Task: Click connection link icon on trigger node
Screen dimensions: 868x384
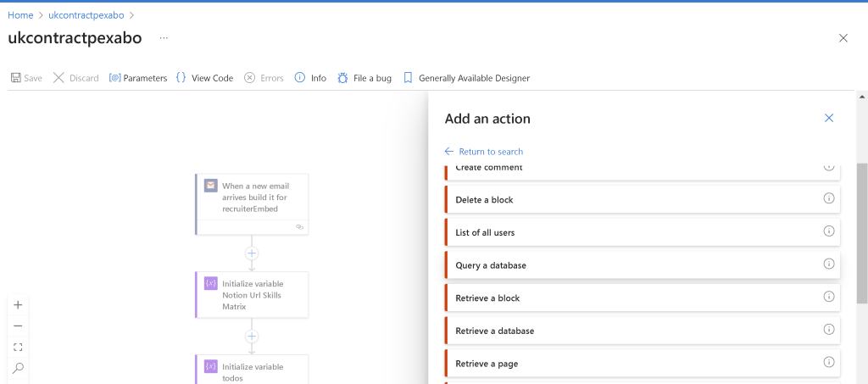Action: pyautogui.click(x=299, y=227)
